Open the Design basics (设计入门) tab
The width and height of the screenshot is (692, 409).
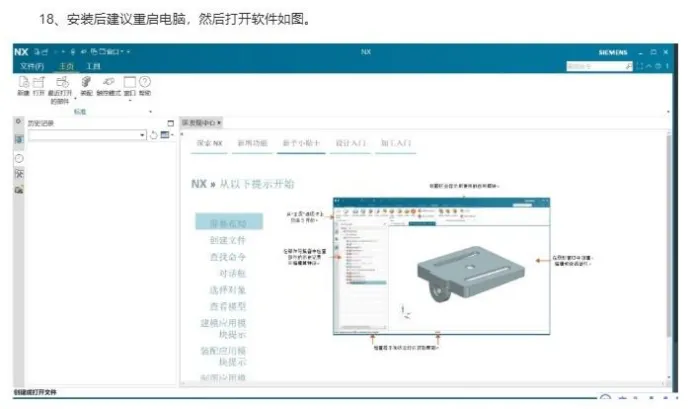point(351,143)
